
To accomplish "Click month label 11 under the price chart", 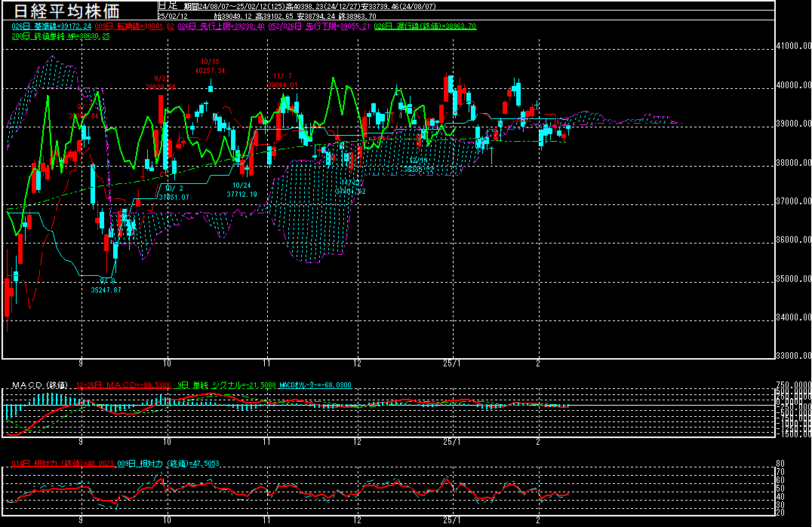I will click(266, 363).
